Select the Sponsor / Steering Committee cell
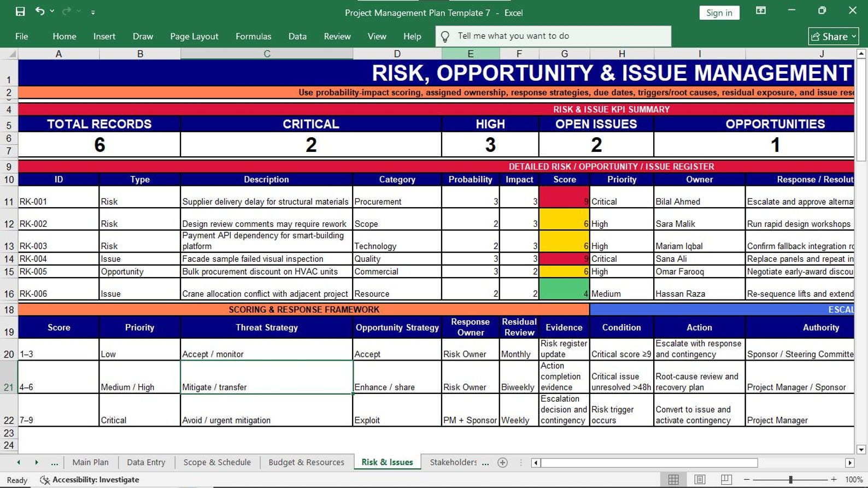The width and height of the screenshot is (868, 488). [800, 349]
